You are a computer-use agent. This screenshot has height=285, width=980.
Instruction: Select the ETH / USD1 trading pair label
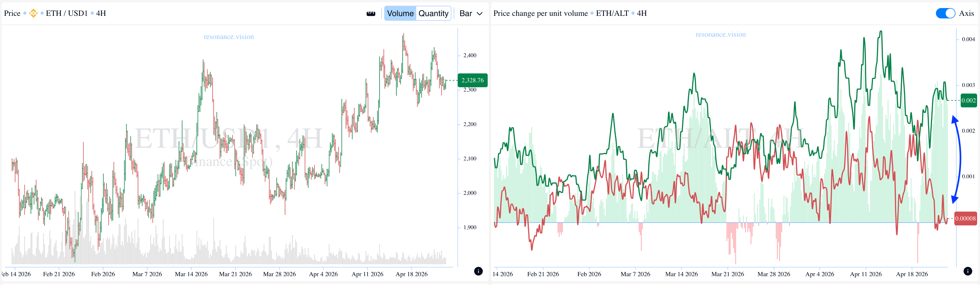coord(67,13)
